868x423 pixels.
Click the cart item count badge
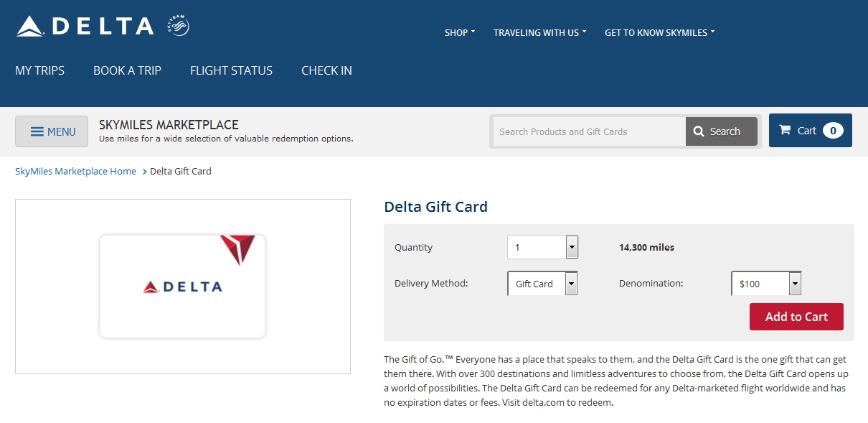(x=833, y=130)
